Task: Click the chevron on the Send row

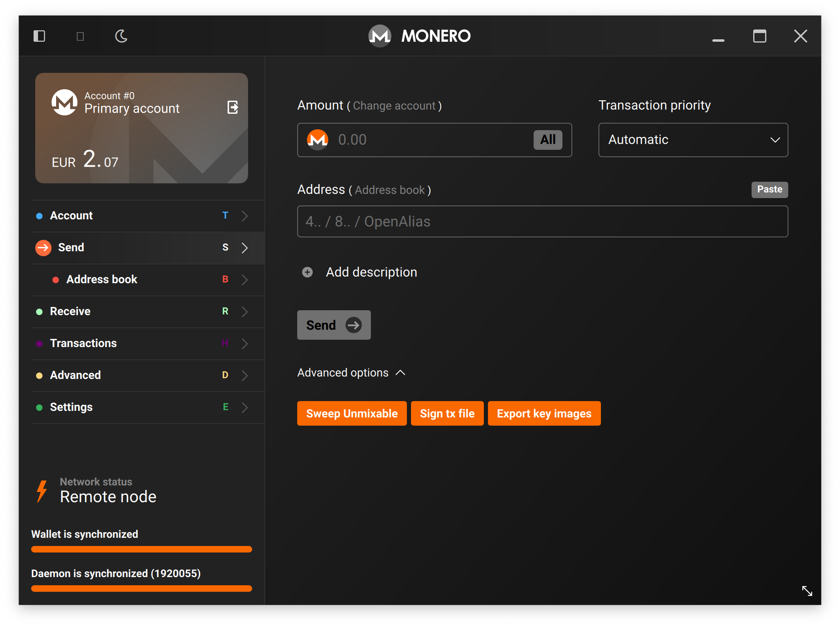Action: click(x=245, y=248)
